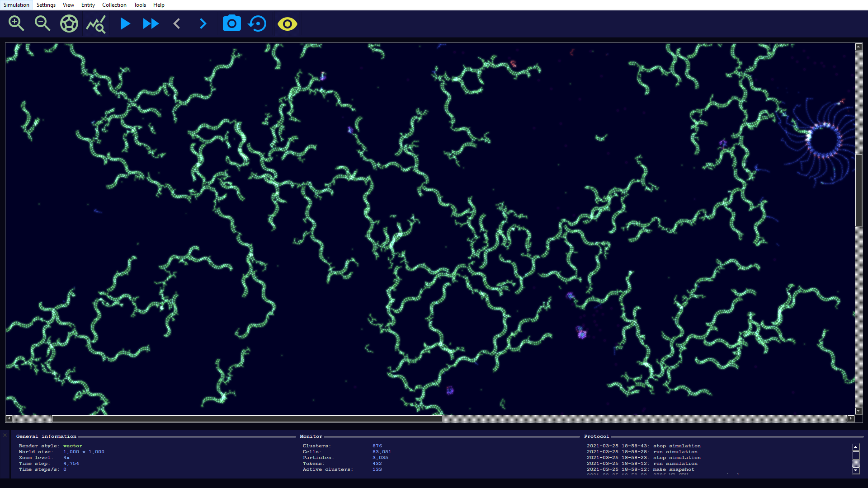Click the zoom in magnifier icon
Screen dimensions: 868x488
coord(16,23)
